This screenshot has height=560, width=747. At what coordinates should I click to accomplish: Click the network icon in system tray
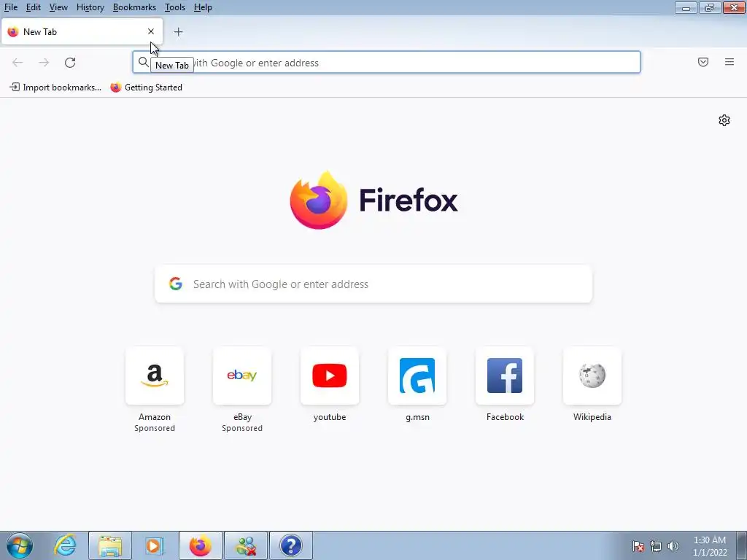(x=656, y=546)
